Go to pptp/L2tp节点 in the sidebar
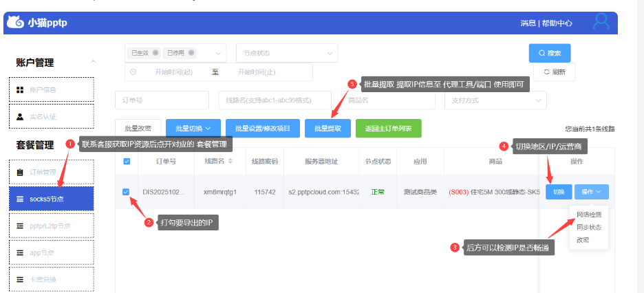This screenshot has height=293, width=644. click(x=52, y=226)
